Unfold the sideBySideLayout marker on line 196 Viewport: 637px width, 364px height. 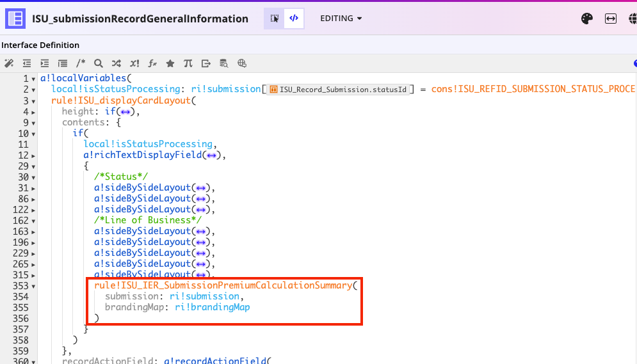(x=200, y=242)
